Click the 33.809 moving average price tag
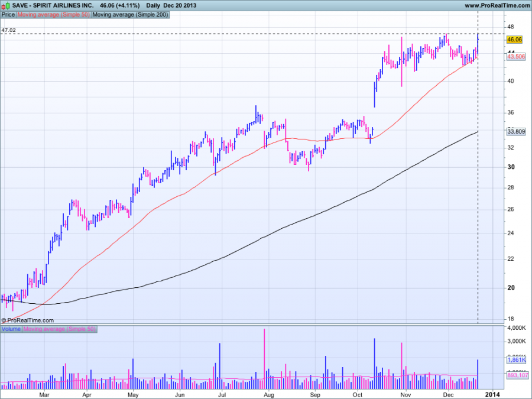 coord(515,131)
